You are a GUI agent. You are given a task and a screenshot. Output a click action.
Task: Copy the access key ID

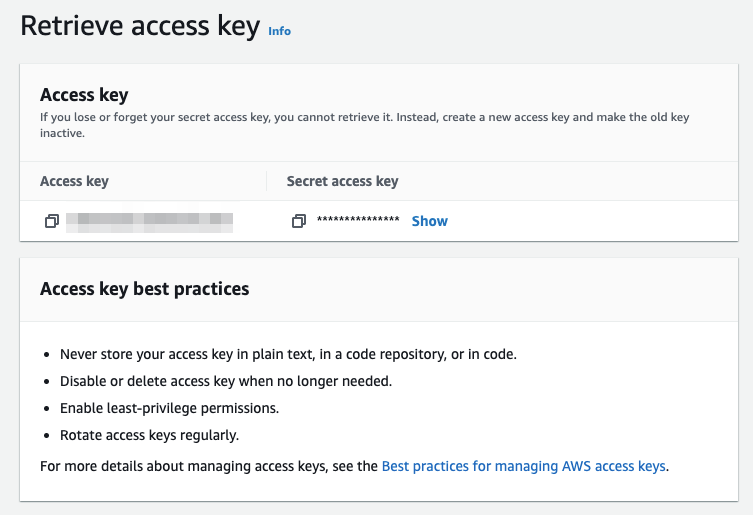(52, 221)
